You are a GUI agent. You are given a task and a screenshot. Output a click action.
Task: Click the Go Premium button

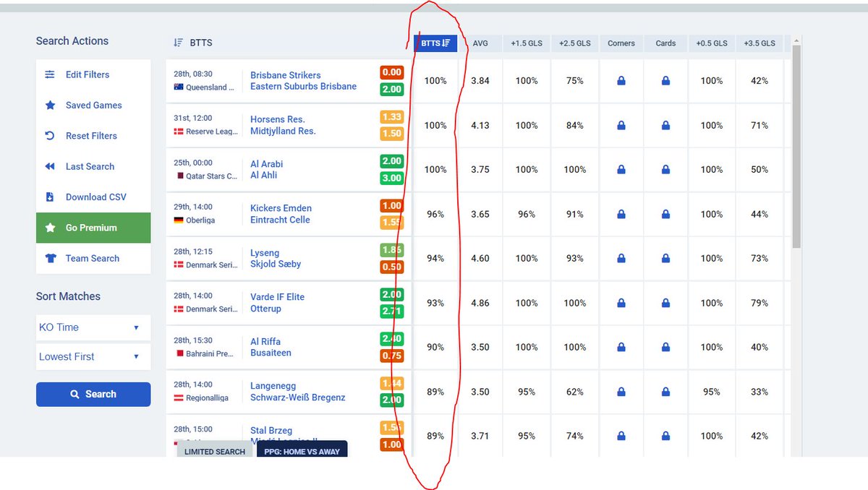pyautogui.click(x=93, y=228)
